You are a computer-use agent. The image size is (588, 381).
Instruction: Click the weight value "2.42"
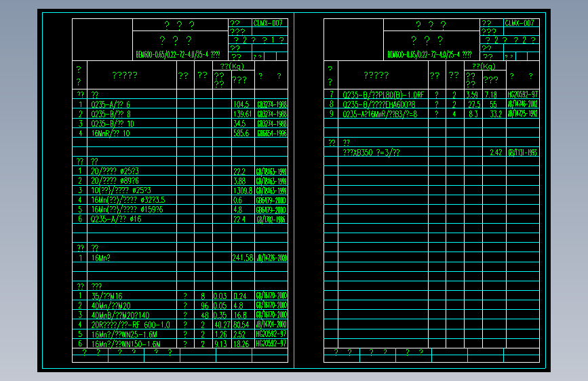coord(496,153)
